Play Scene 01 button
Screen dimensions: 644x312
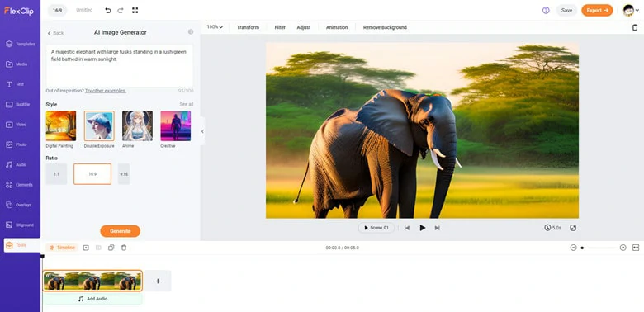(x=376, y=228)
